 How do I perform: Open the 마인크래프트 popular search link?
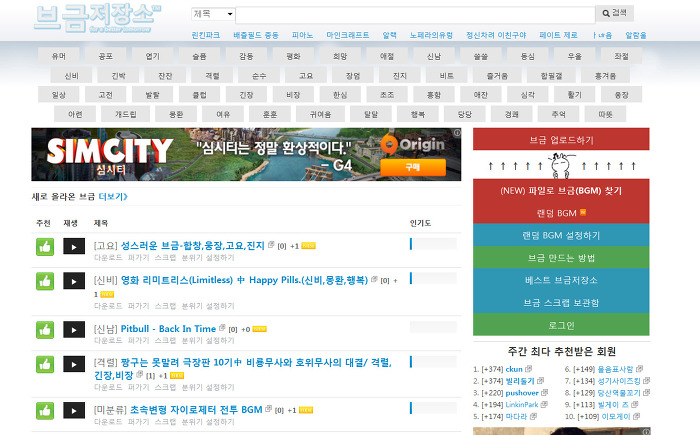pyautogui.click(x=348, y=35)
